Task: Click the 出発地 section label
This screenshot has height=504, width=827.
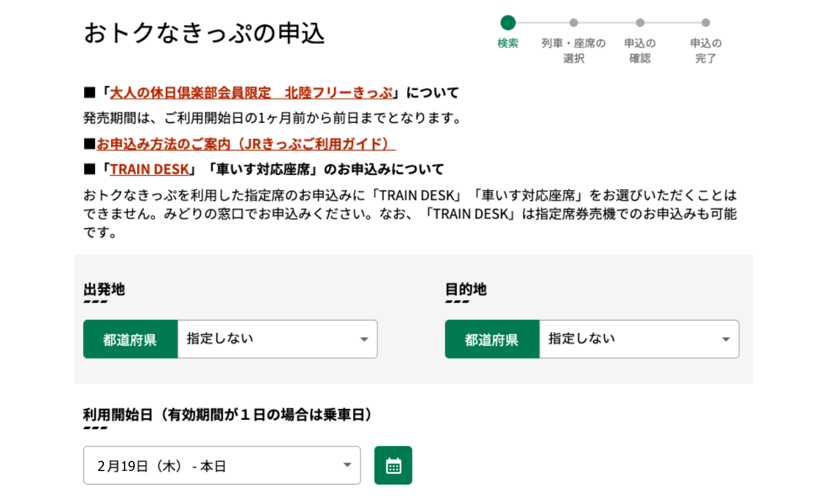Action: pyautogui.click(x=104, y=289)
